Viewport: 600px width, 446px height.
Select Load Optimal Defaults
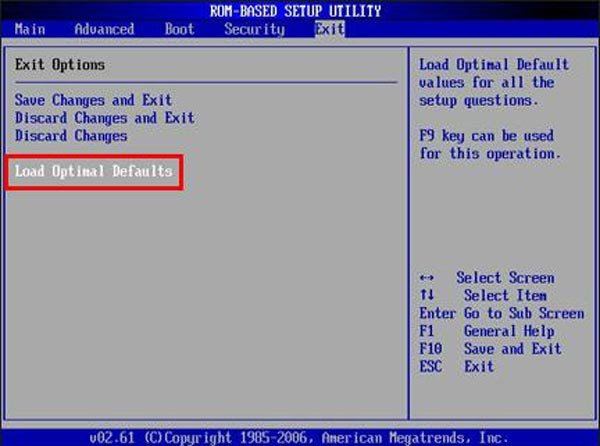click(94, 171)
